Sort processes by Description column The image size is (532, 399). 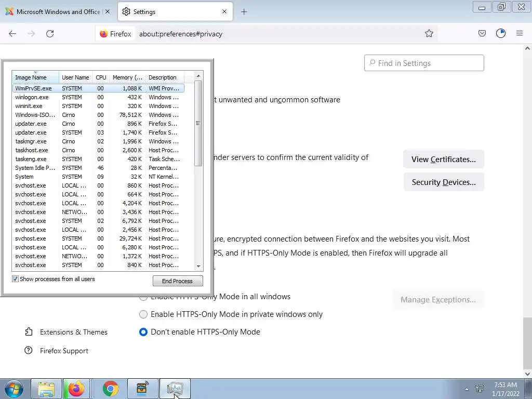(165, 77)
